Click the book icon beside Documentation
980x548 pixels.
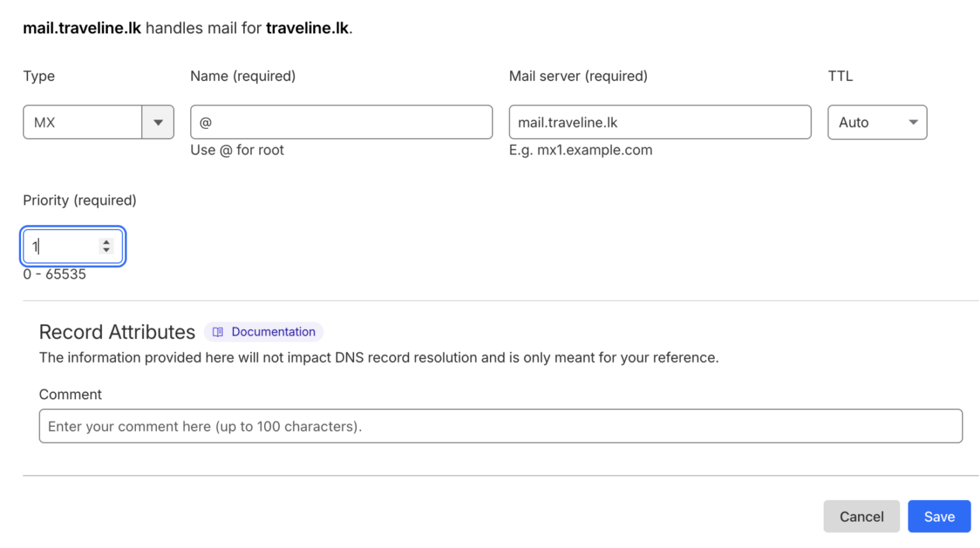[218, 332]
